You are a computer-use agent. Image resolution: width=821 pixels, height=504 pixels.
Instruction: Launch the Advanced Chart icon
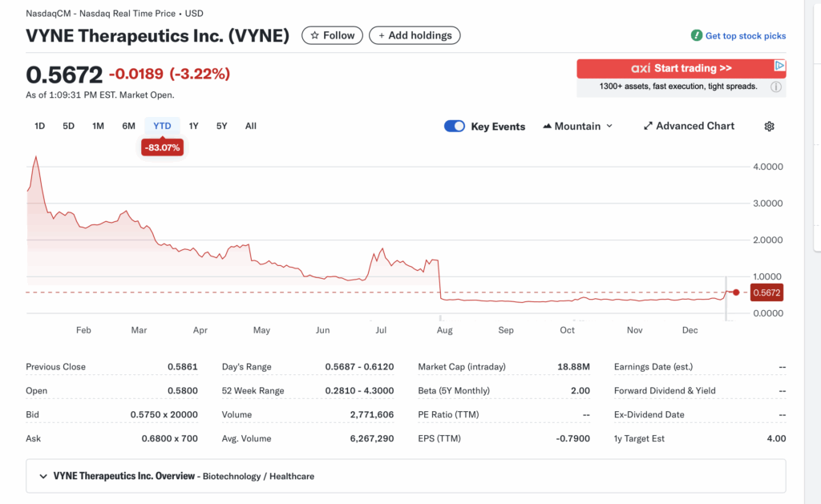coord(647,126)
